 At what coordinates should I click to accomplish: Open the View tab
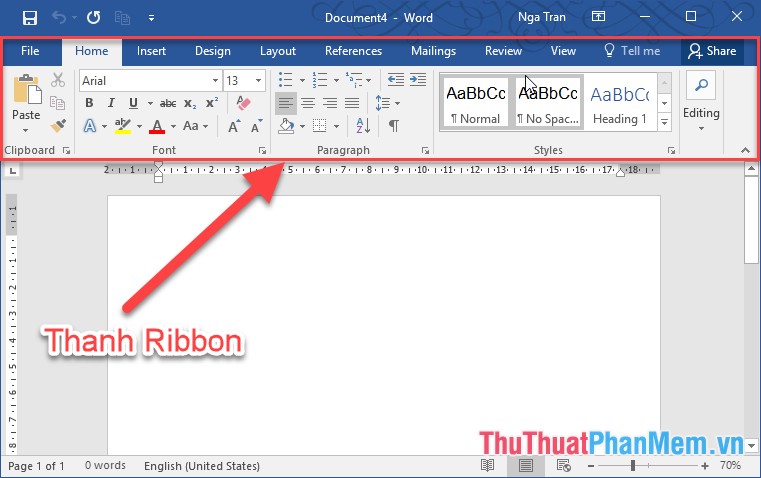(563, 51)
